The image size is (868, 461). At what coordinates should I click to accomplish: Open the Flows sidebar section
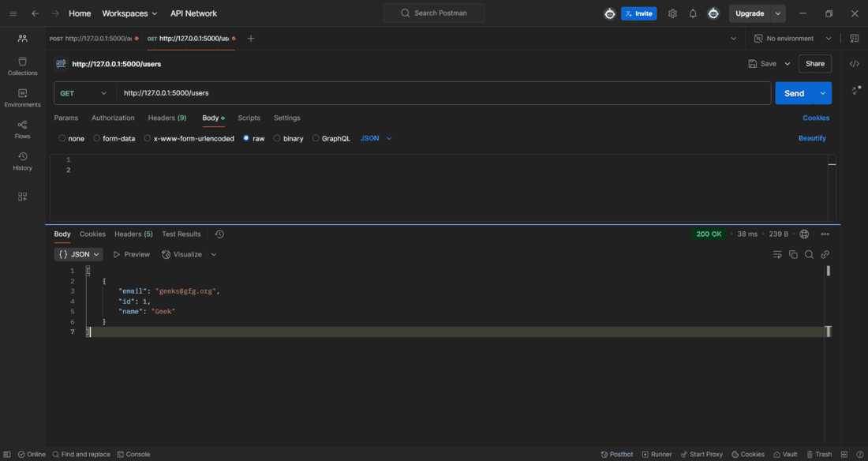click(x=22, y=129)
